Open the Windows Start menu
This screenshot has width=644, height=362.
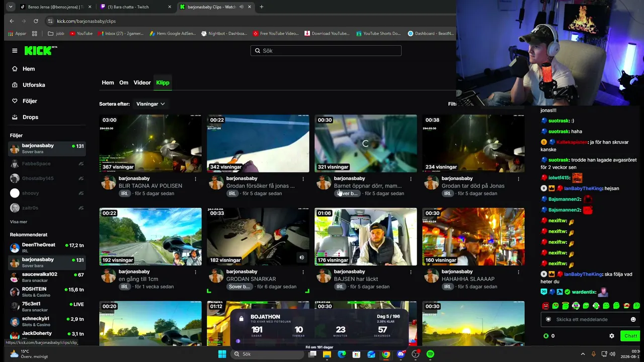(x=222, y=354)
